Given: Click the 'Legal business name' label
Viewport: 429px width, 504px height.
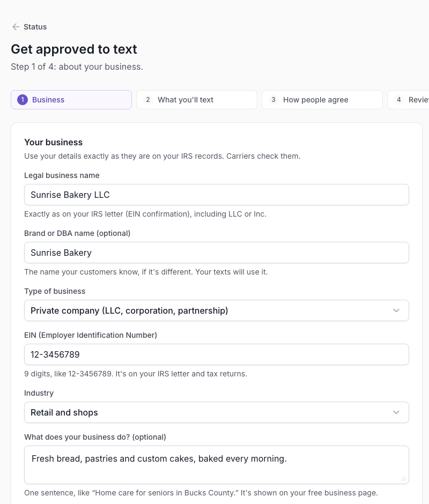Looking at the screenshot, I should (x=62, y=175).
